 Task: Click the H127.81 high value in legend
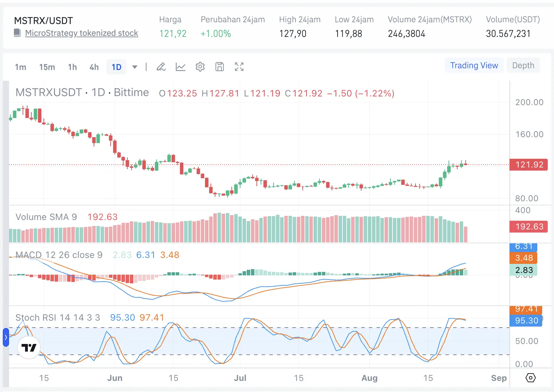(221, 93)
